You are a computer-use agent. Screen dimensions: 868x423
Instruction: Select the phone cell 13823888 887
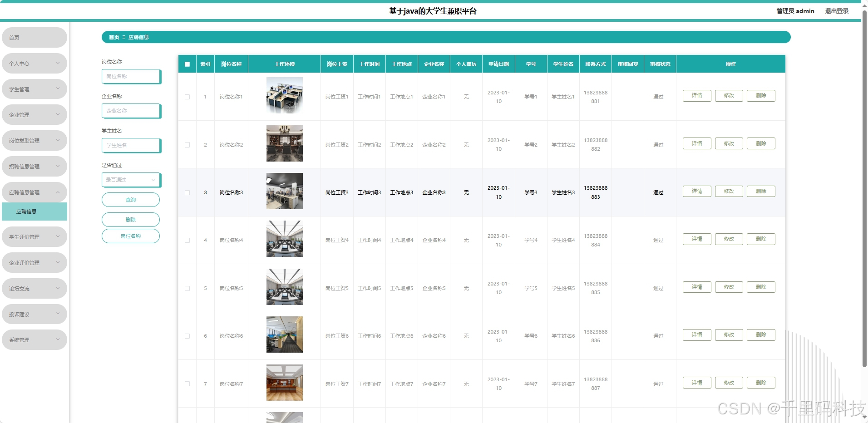596,384
